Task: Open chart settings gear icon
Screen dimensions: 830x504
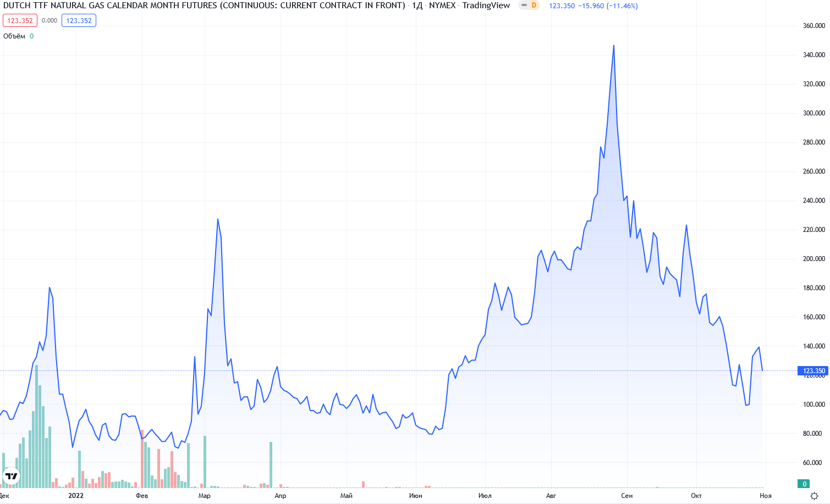Action: coord(814,496)
